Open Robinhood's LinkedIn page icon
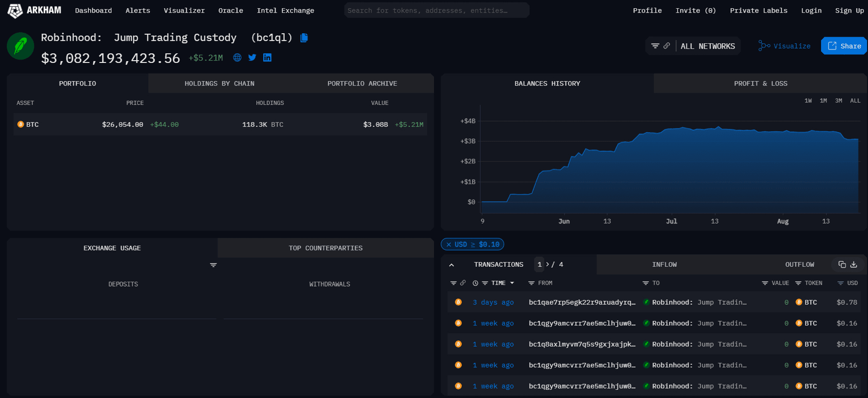The width and height of the screenshot is (868, 398). pyautogui.click(x=267, y=58)
